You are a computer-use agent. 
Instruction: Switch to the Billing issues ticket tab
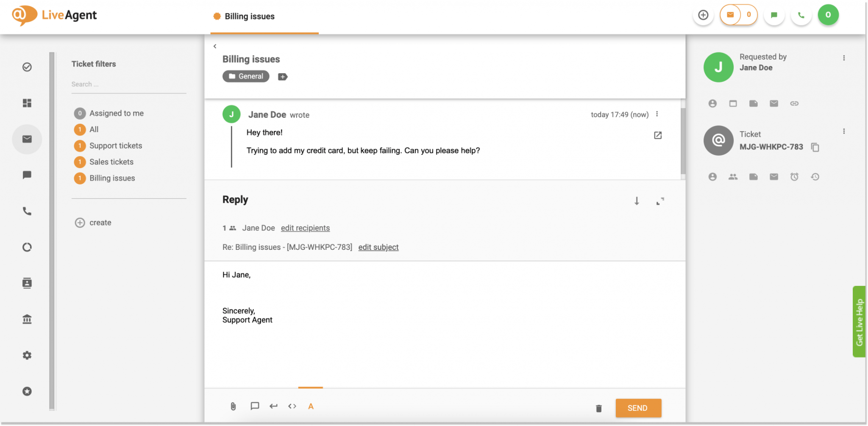point(249,17)
